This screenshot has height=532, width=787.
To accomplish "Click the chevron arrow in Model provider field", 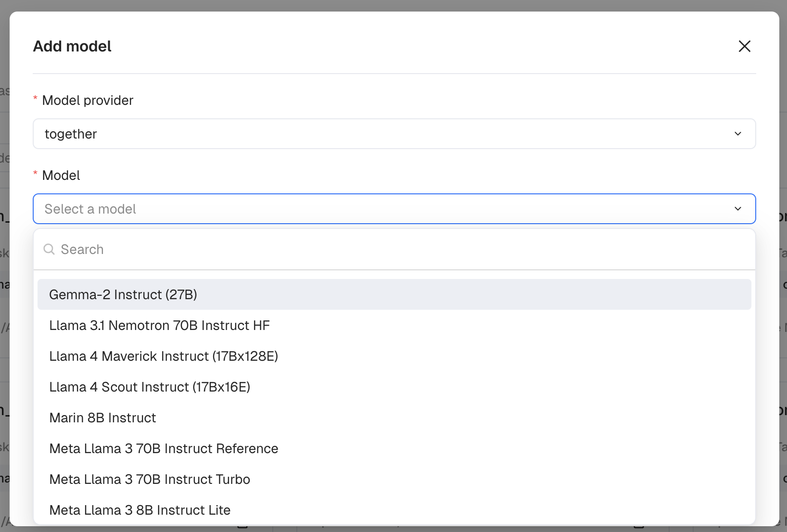I will pos(737,134).
